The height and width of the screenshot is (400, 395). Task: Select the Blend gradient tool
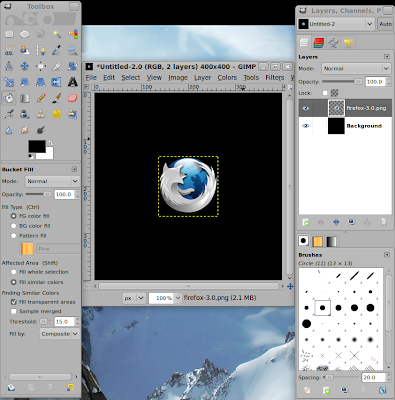click(25, 98)
